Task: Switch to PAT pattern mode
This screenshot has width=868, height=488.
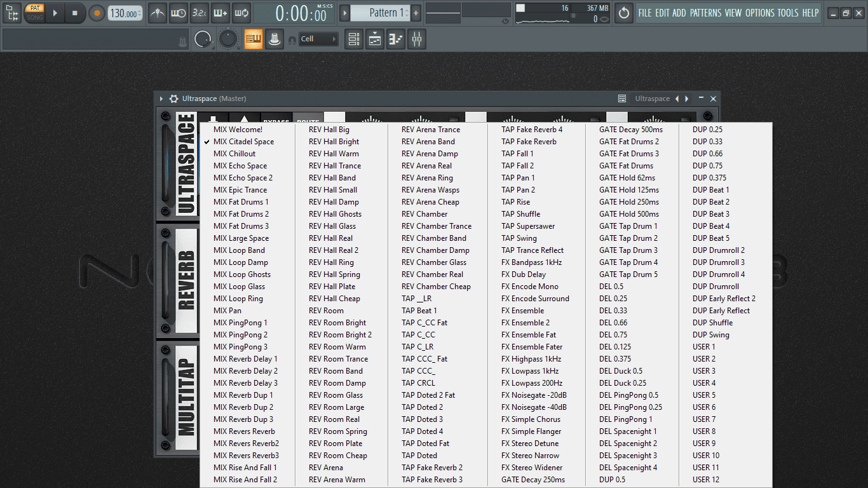Action: click(35, 8)
